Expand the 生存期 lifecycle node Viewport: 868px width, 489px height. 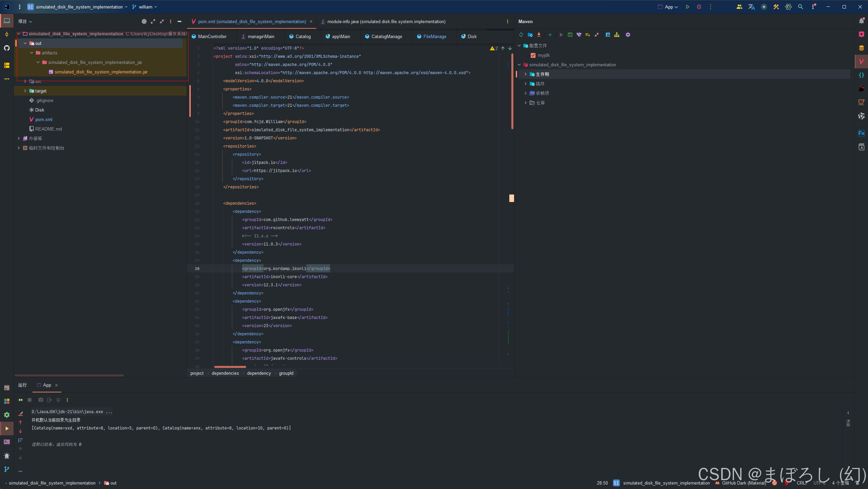pyautogui.click(x=526, y=74)
